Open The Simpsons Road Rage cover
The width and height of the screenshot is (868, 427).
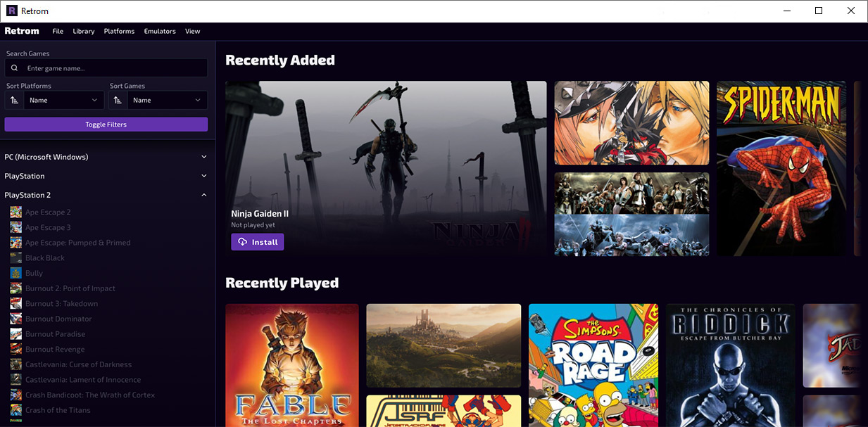click(x=593, y=365)
